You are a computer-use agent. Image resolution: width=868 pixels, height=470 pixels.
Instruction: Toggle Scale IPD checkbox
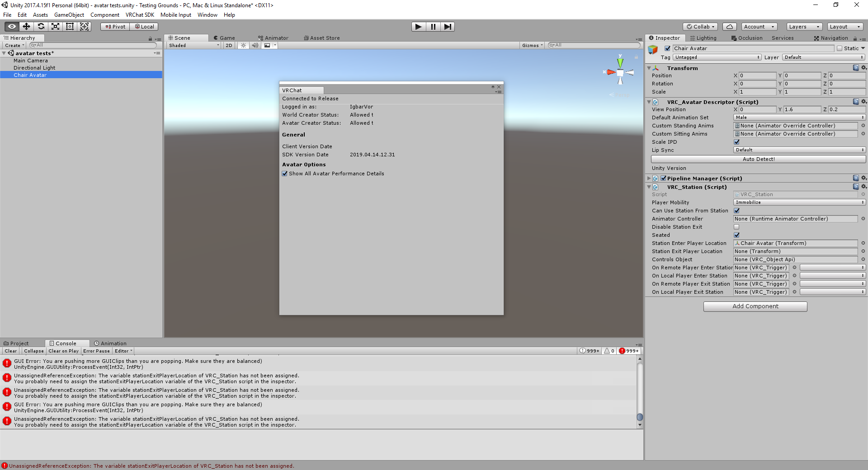736,142
